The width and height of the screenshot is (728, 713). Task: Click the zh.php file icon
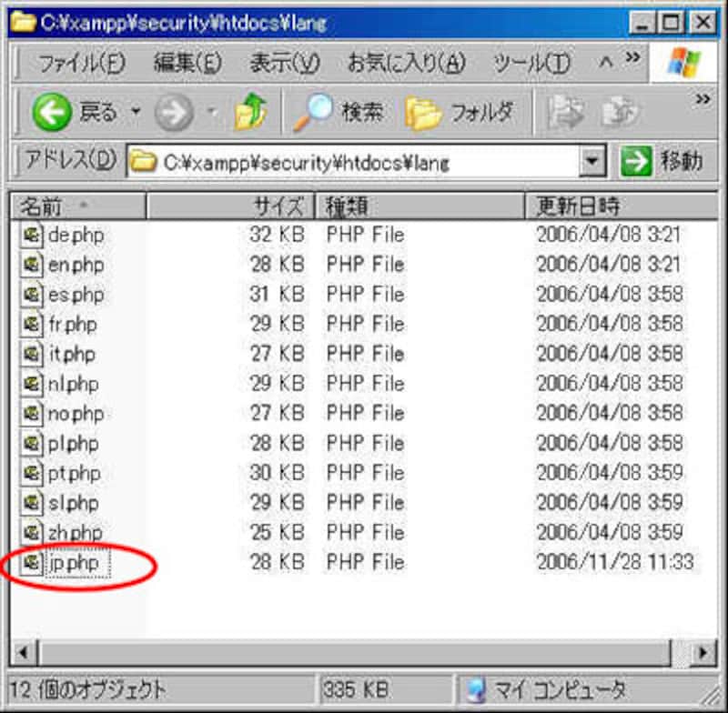33,533
